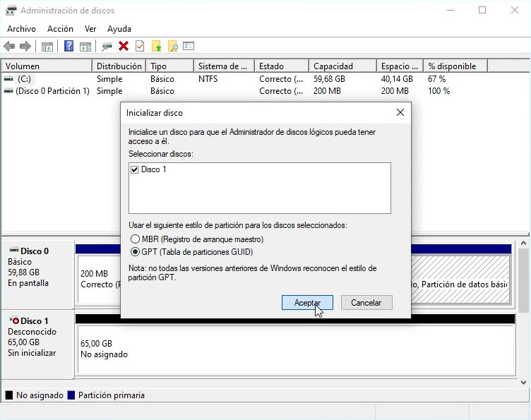Click the connect drive toolbar icon
The image size is (531, 420).
tap(107, 47)
